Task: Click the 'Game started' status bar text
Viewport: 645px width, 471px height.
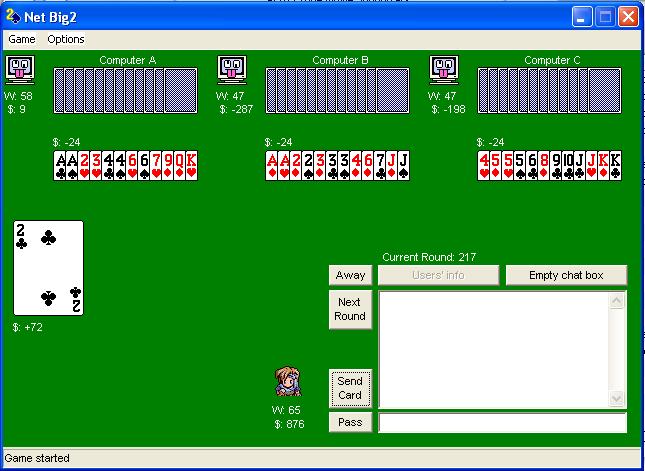Action: [37, 458]
